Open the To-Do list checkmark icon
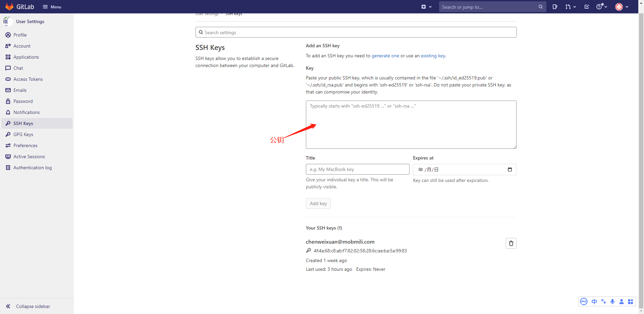This screenshot has width=644, height=314. (587, 7)
